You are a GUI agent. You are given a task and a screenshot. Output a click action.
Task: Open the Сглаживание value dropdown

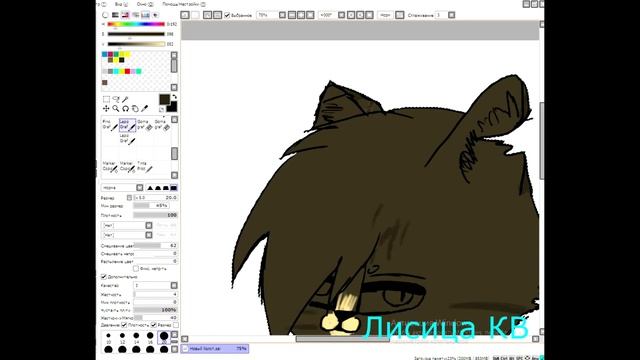(x=451, y=15)
